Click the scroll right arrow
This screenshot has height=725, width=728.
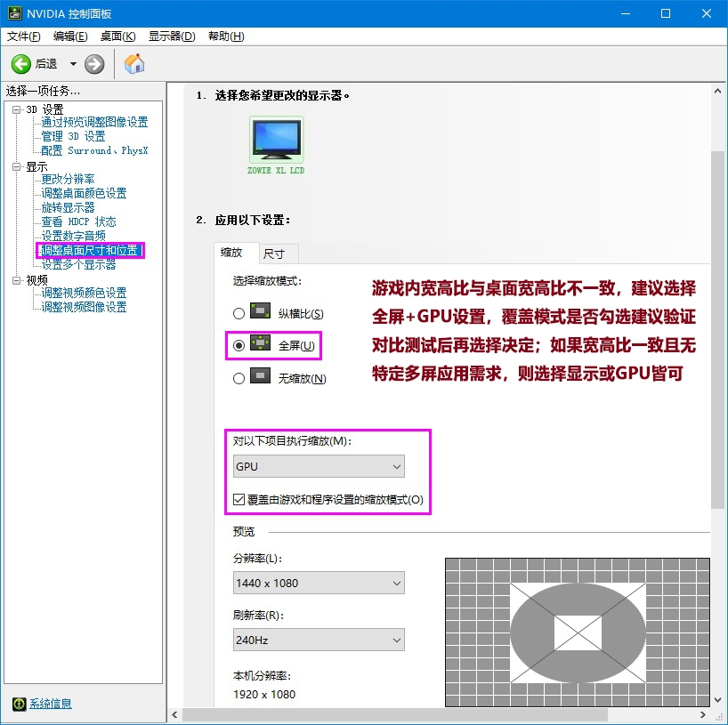point(703,715)
